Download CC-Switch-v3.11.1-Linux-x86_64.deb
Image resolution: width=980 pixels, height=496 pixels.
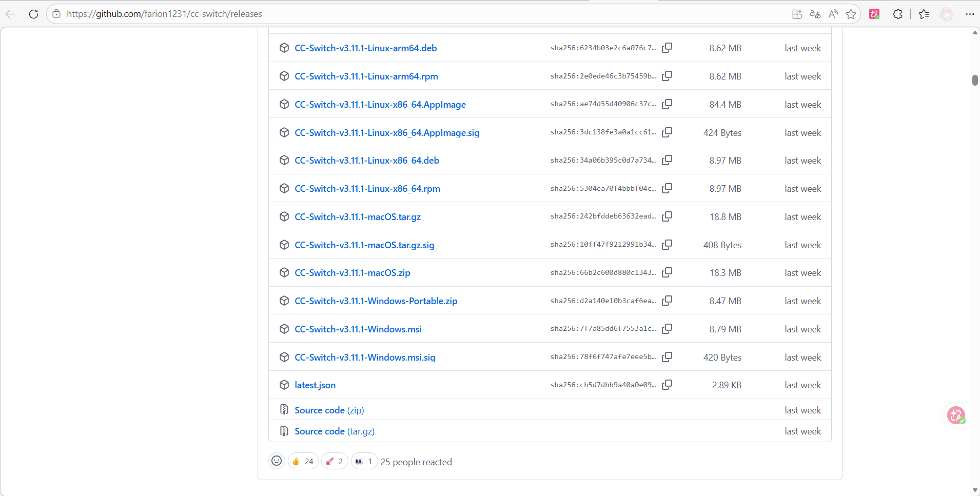tap(367, 160)
